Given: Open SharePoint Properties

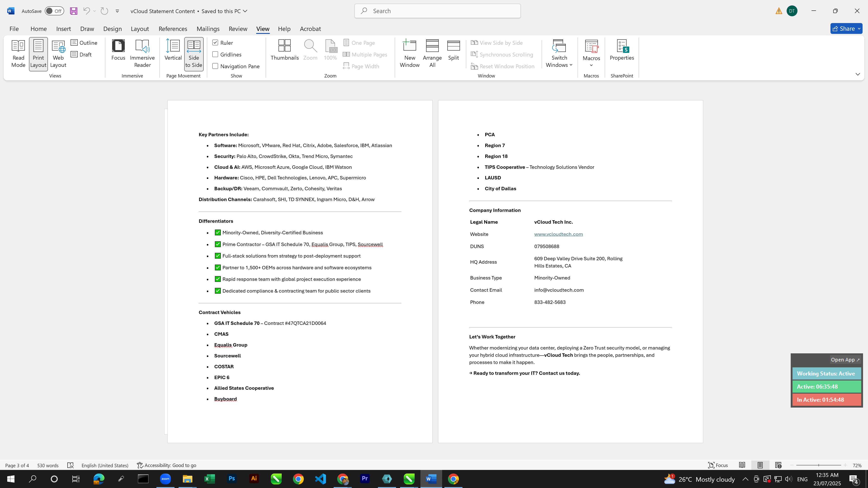Looking at the screenshot, I should 622,51.
